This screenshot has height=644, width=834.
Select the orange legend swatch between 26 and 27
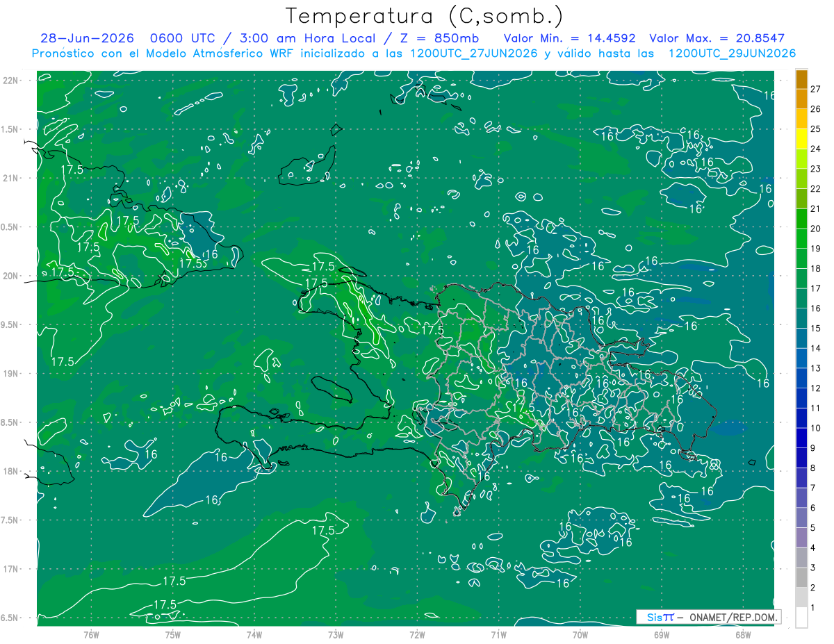801,99
